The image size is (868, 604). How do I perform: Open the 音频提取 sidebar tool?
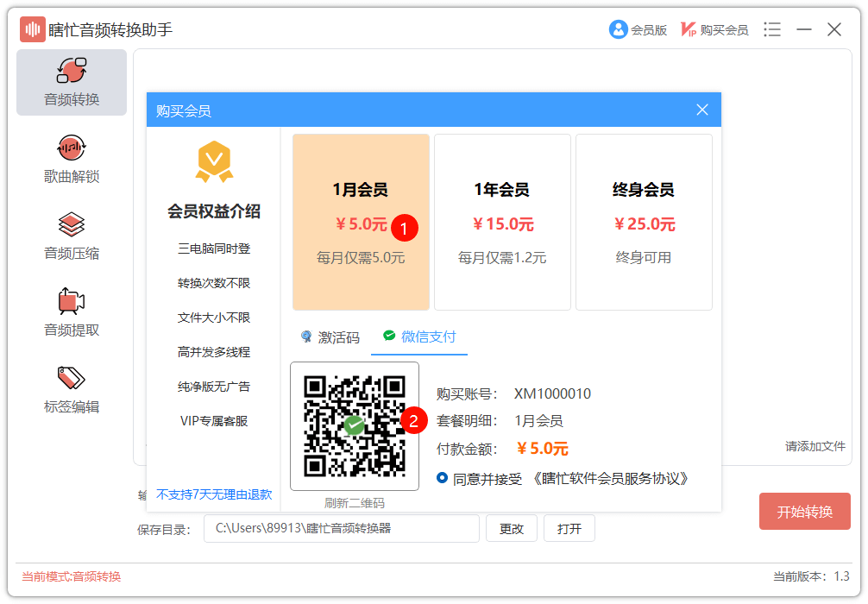pos(72,313)
